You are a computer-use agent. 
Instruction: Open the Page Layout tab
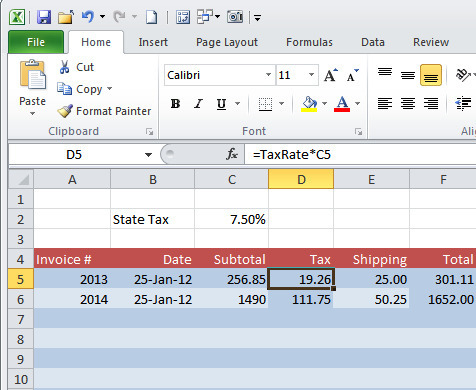(227, 42)
